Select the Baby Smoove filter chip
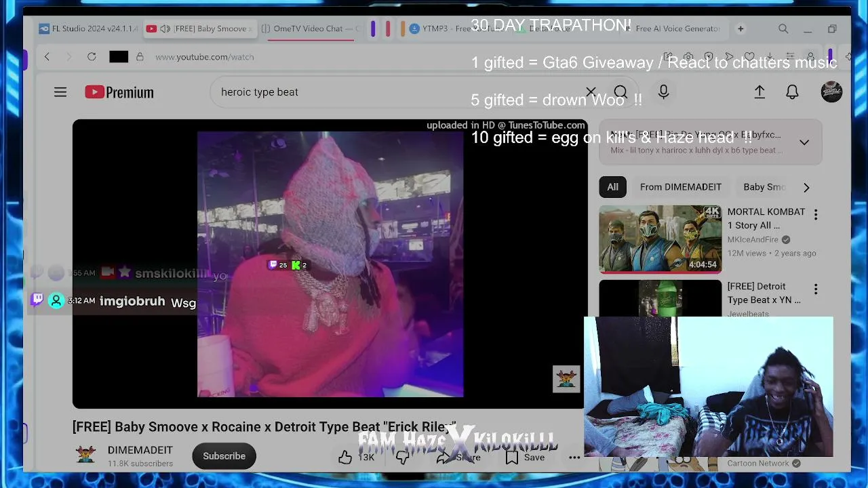This screenshot has width=868, height=488. point(764,187)
